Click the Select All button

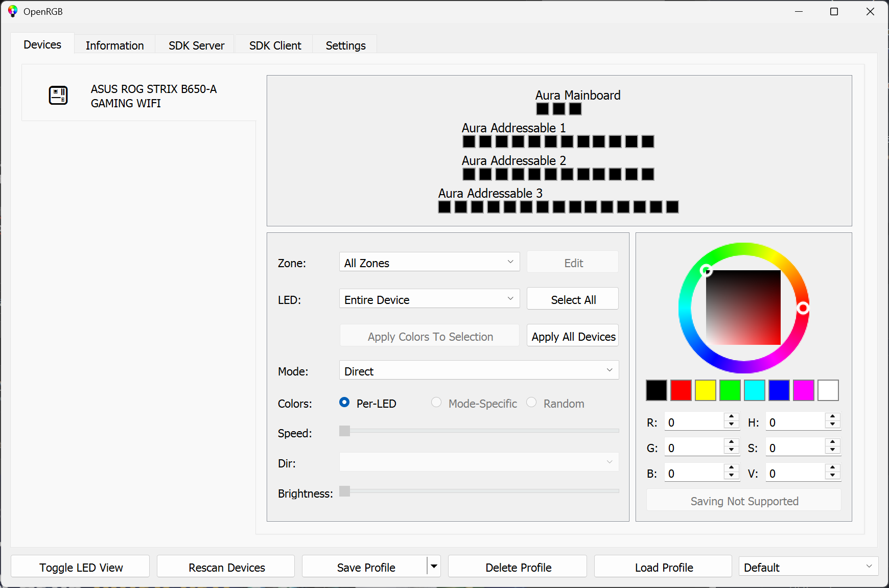click(573, 299)
